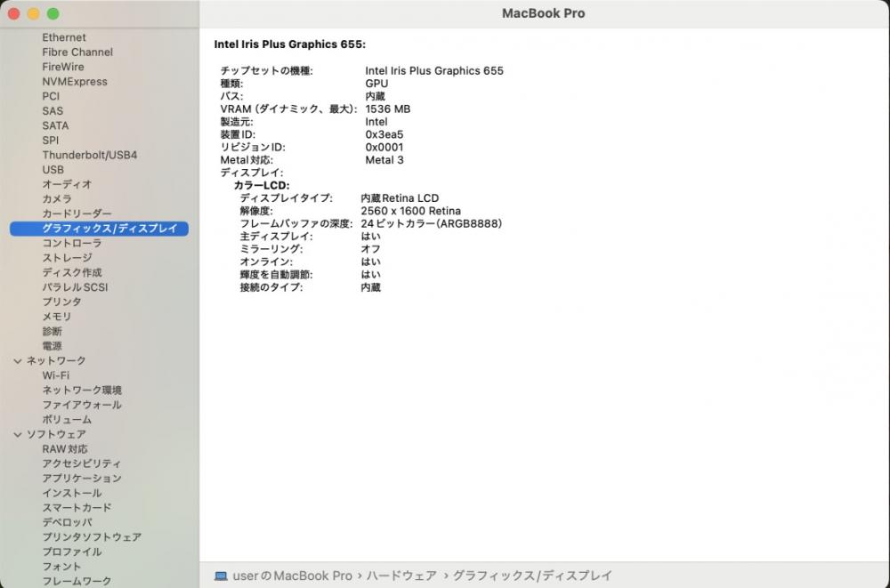Select メモリ in the sidebar
This screenshot has width=890, height=588.
(57, 318)
